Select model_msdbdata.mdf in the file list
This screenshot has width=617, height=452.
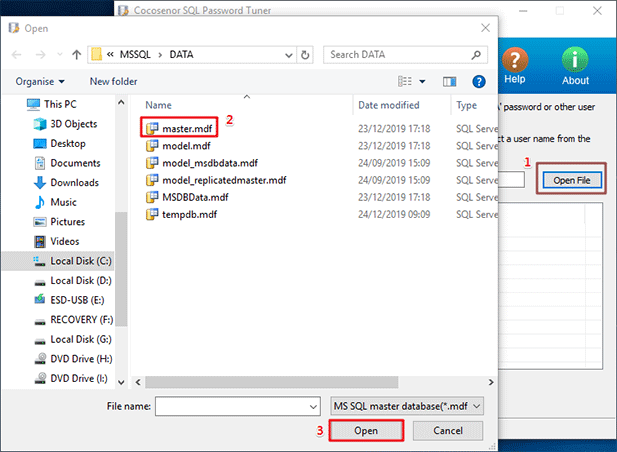tap(202, 163)
